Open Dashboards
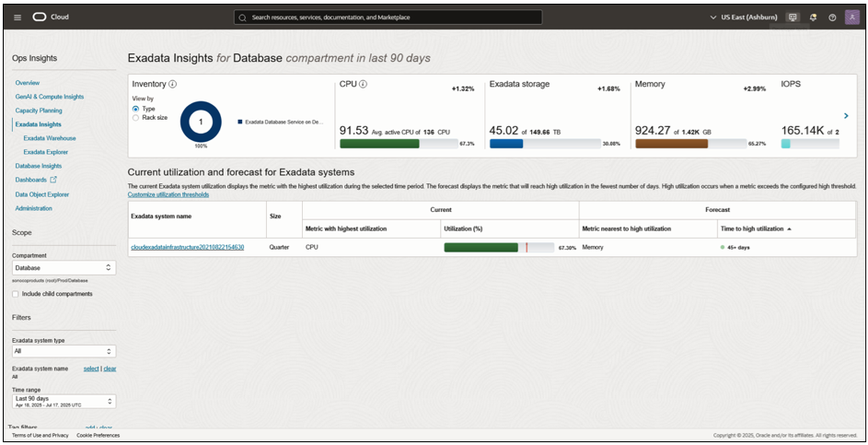 [x=31, y=180]
